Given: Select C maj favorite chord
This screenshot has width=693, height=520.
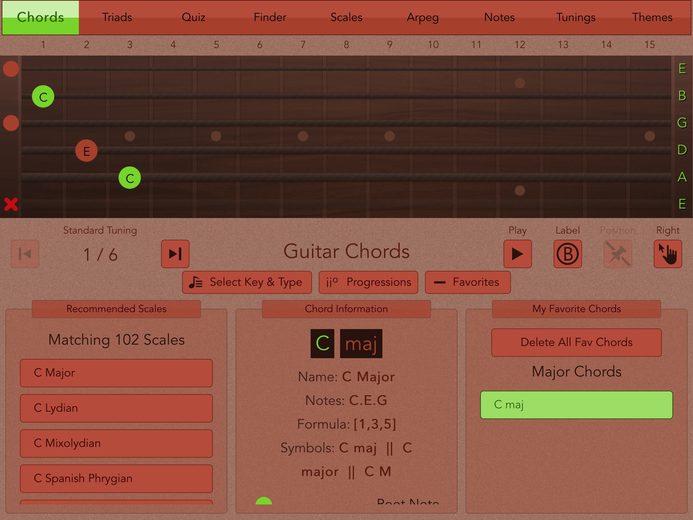Looking at the screenshot, I should pos(576,405).
